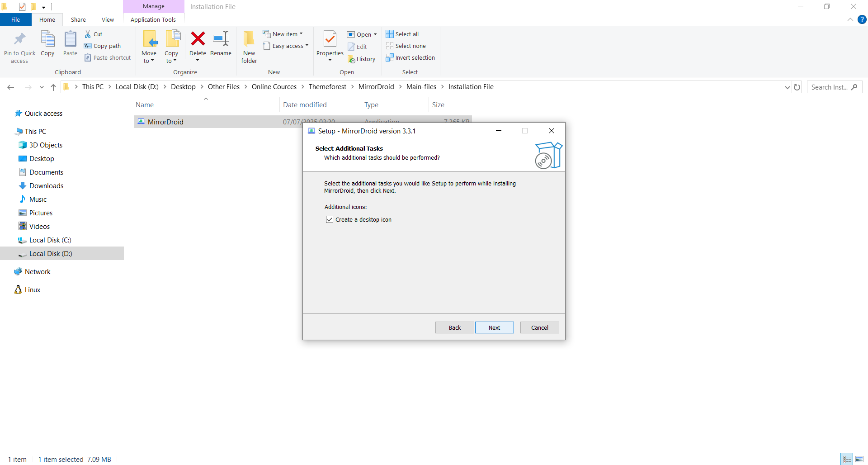Click Select all
868x465 pixels.
[x=402, y=34]
